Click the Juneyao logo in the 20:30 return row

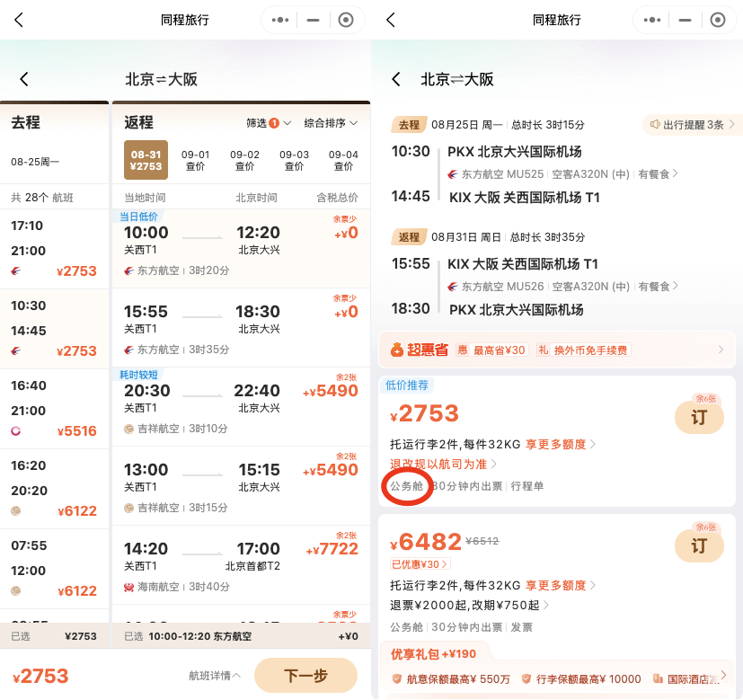point(128,429)
